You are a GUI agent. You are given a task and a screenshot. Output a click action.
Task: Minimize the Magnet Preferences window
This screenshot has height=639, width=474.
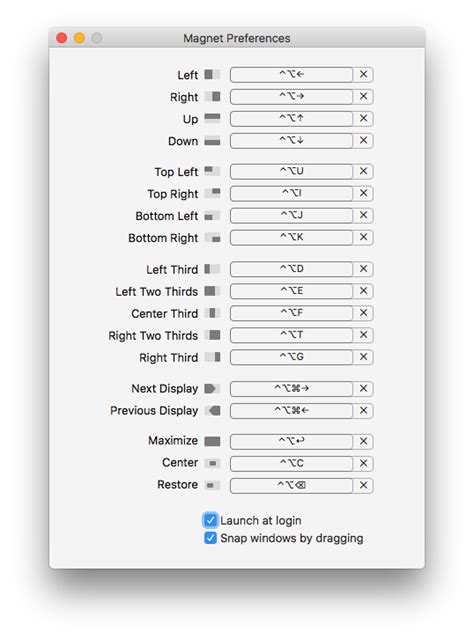pyautogui.click(x=79, y=38)
